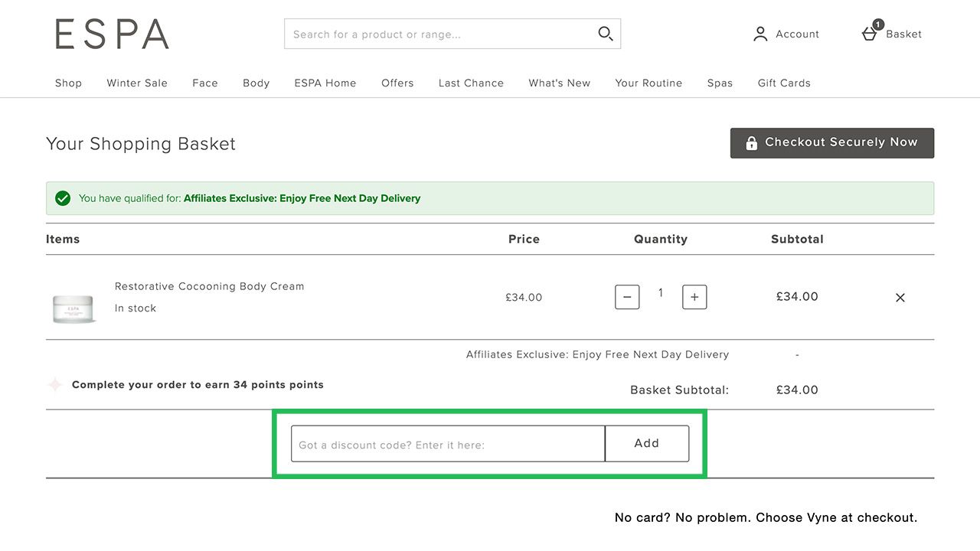This screenshot has height=551, width=980.
Task: Click into the discount code field
Action: click(x=448, y=444)
